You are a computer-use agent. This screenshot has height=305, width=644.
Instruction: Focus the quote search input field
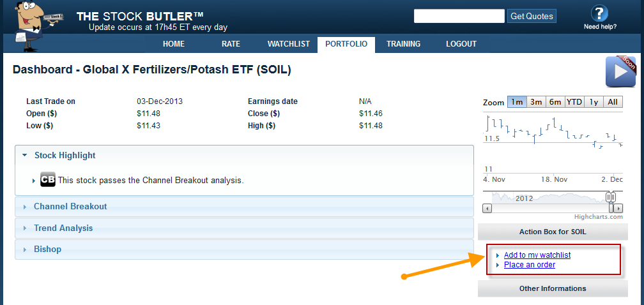pos(459,16)
